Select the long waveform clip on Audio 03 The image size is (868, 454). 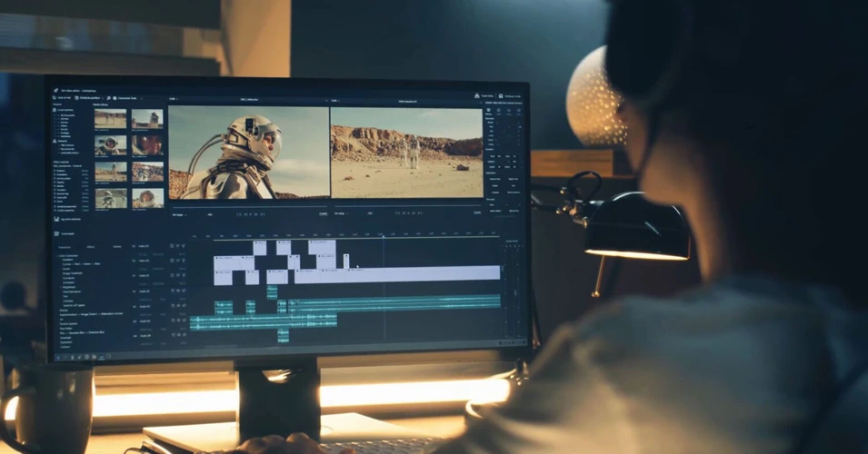coord(263,321)
